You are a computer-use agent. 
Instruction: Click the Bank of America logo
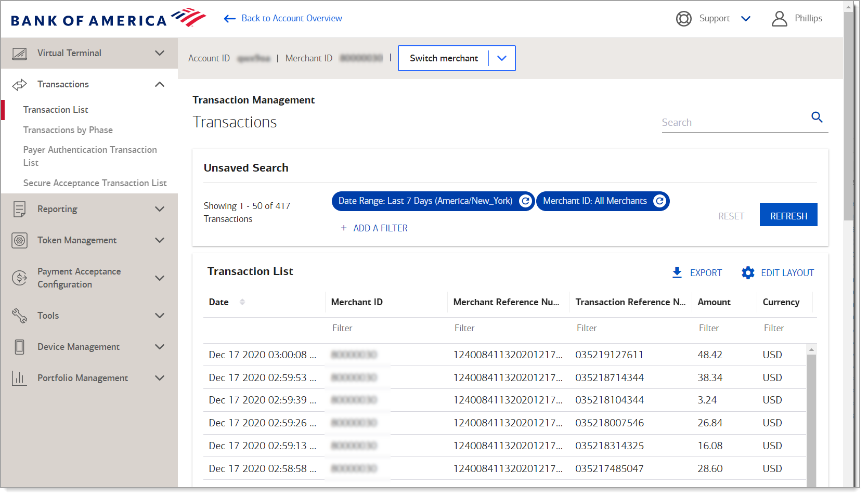coord(108,18)
